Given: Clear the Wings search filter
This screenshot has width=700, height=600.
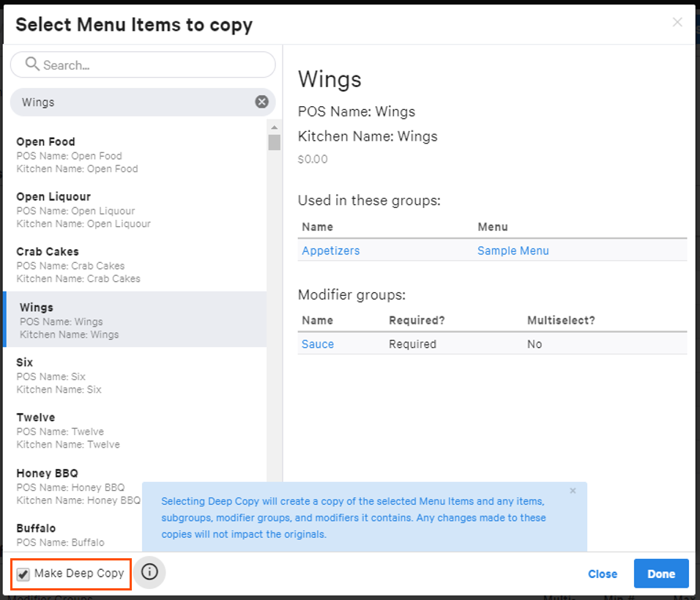Looking at the screenshot, I should [x=262, y=102].
